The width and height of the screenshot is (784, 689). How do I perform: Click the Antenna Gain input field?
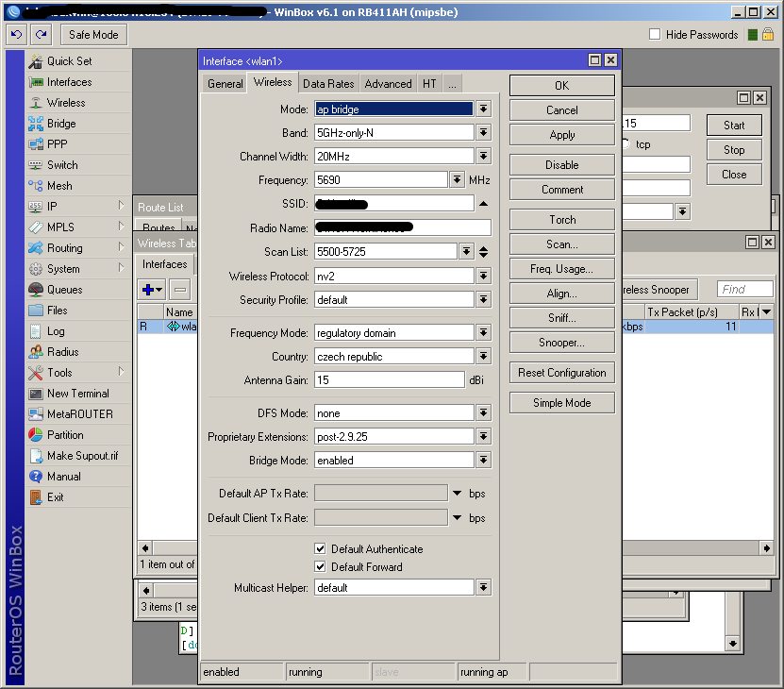pyautogui.click(x=390, y=379)
